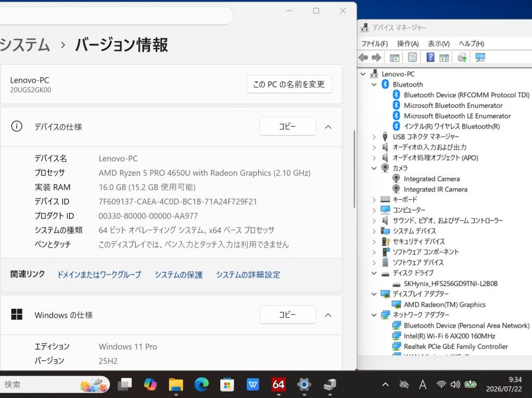Select Bluetooth Device (Personal Area Network)
This screenshot has height=398, width=532.
[467, 325]
